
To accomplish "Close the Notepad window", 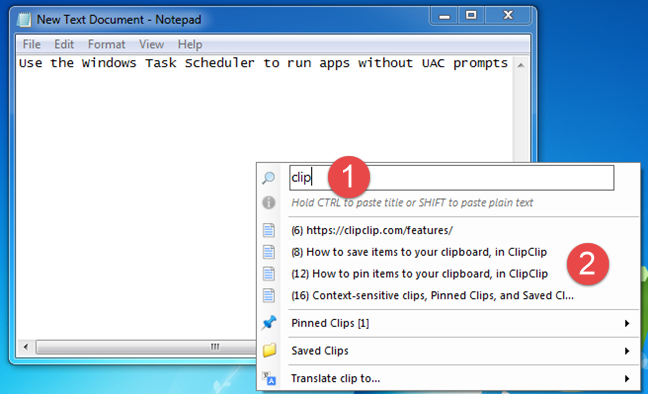I will (508, 16).
